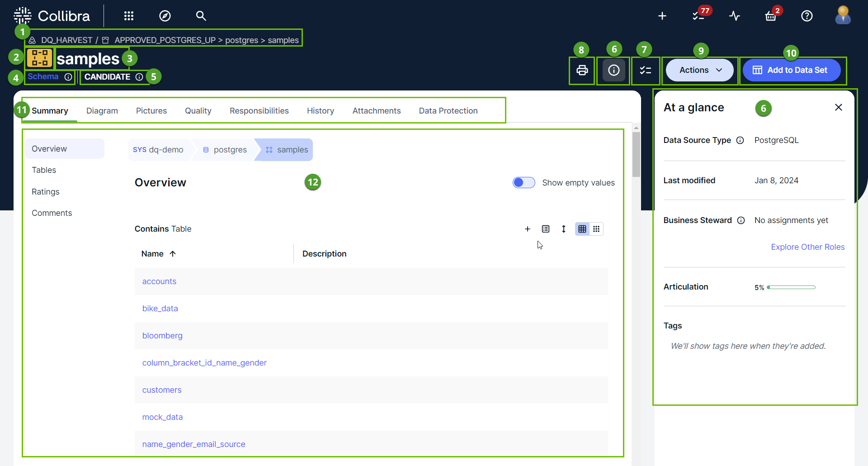The height and width of the screenshot is (466, 868).
Task: Open the tasks checklist with 77 badge
Action: pos(698,16)
